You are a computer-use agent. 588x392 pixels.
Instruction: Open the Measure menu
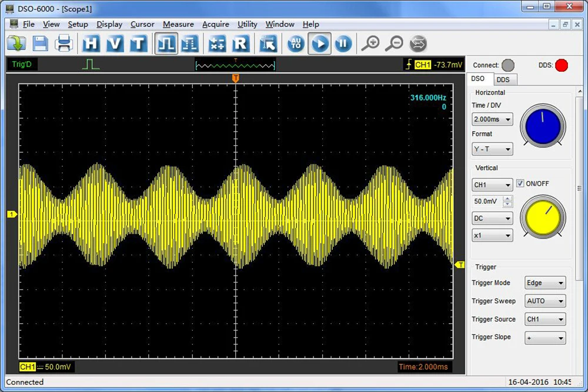178,24
